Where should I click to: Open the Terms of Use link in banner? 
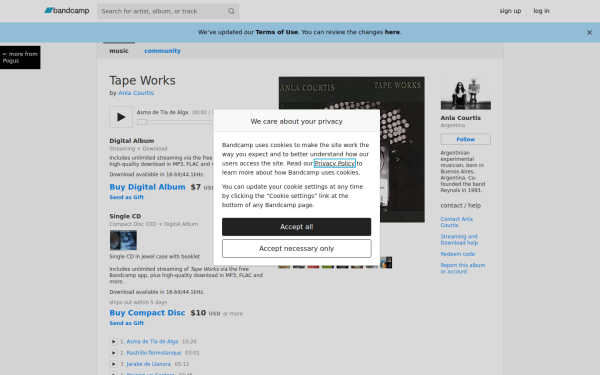pos(276,32)
